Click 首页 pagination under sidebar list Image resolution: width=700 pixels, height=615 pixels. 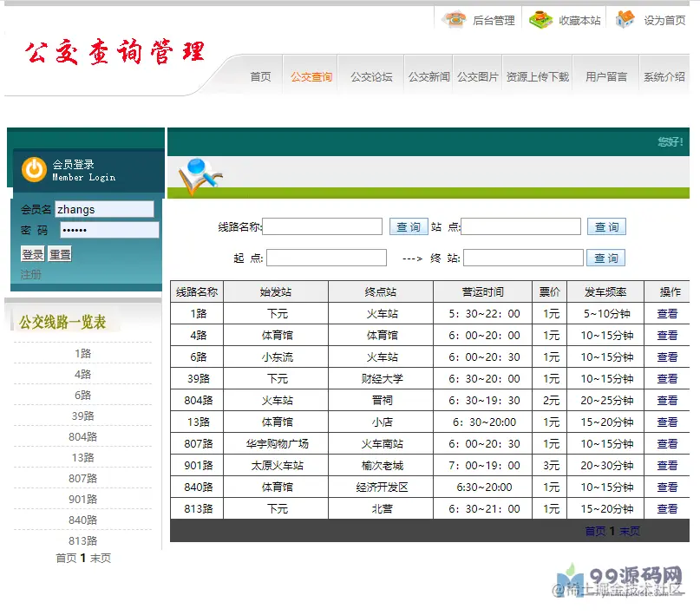tap(66, 558)
